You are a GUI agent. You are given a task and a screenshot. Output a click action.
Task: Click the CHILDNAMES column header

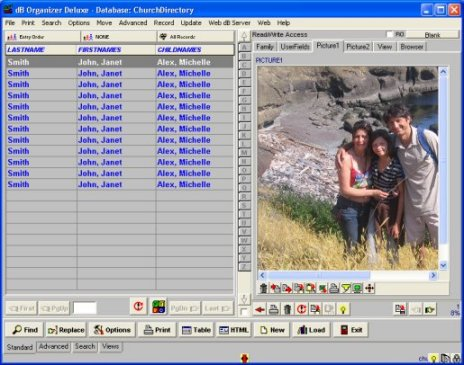pos(195,50)
